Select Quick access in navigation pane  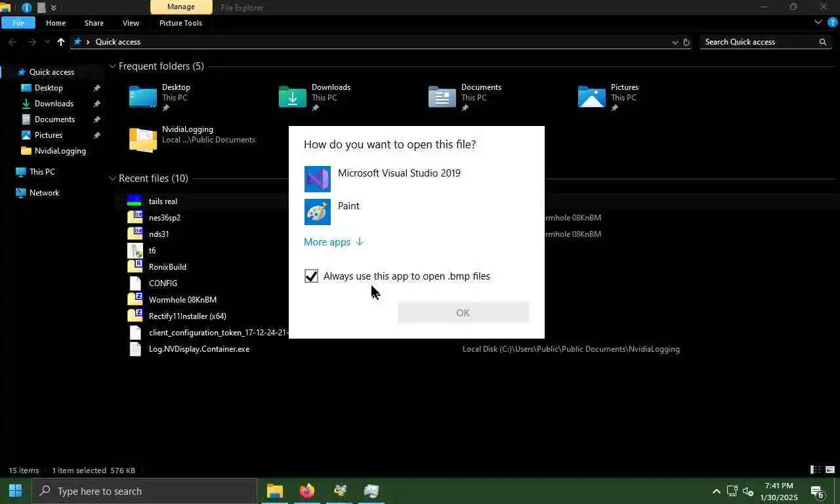[51, 72]
